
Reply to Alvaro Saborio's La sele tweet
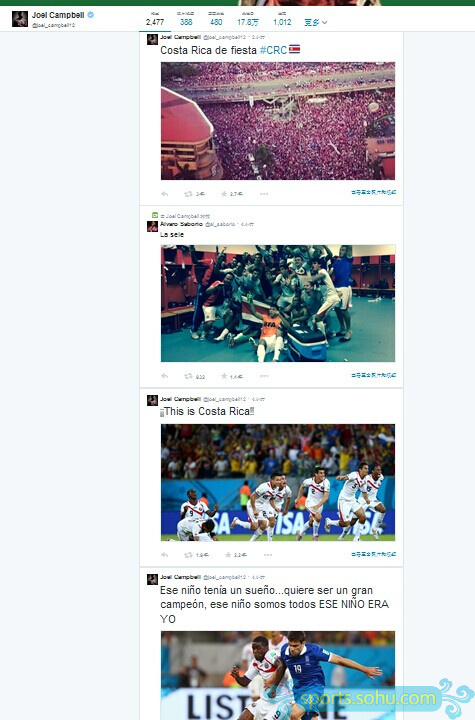coord(164,376)
